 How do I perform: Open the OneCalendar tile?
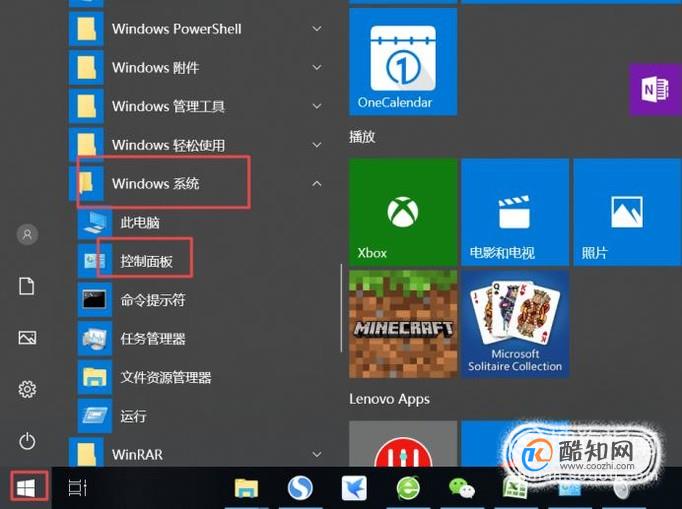pos(403,62)
